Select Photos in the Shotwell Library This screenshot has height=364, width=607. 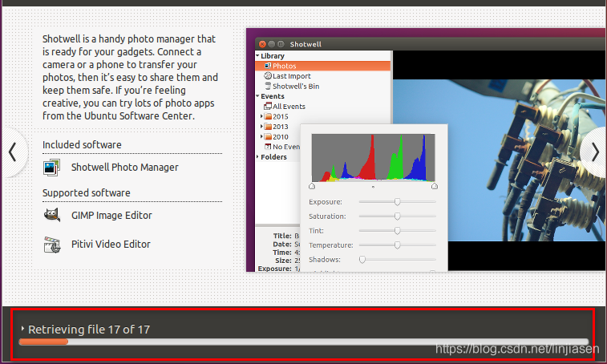323,66
